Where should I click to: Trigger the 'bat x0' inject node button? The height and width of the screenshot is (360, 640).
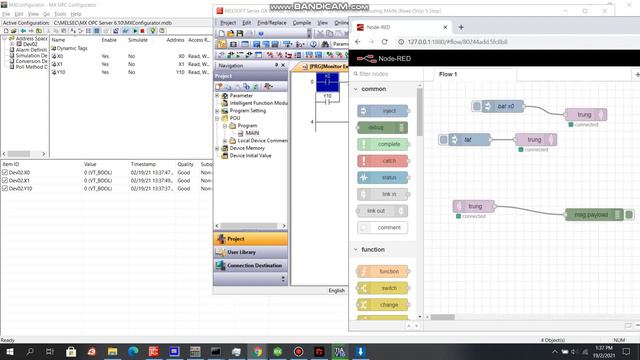(x=476, y=106)
